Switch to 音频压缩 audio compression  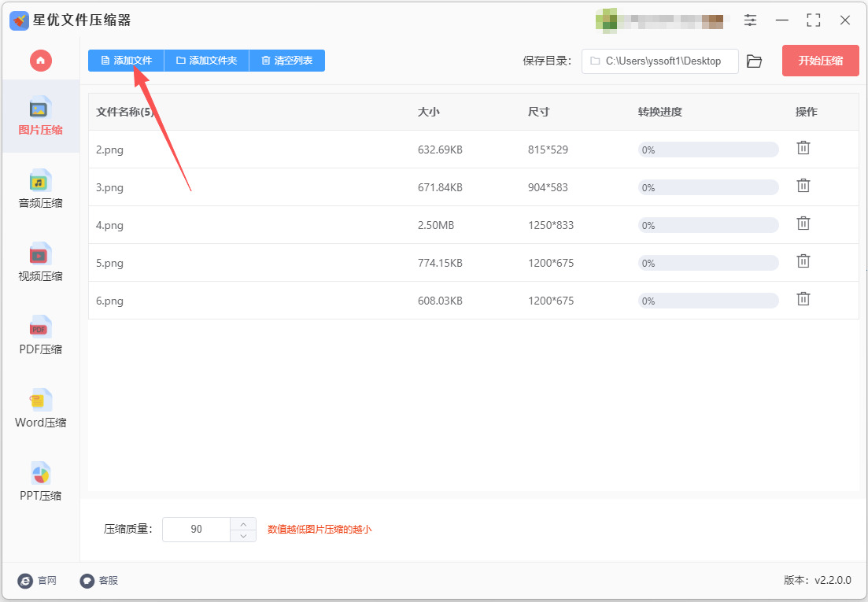(x=40, y=189)
